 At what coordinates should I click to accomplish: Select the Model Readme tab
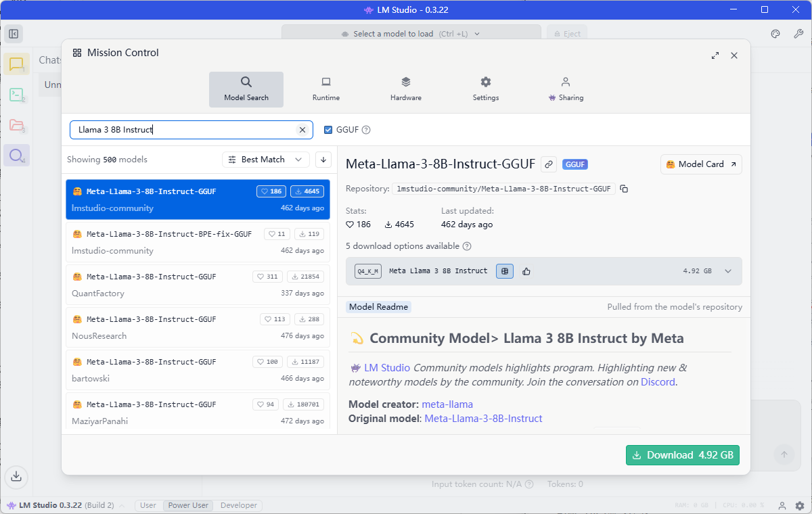coord(378,307)
